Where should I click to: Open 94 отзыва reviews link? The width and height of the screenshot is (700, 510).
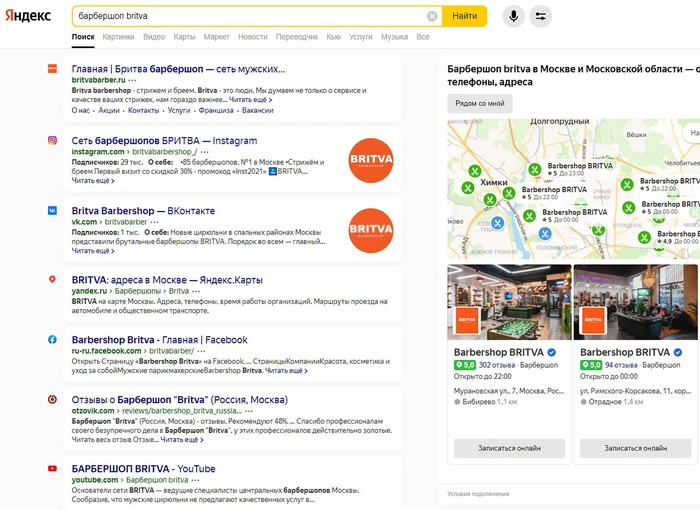point(621,365)
